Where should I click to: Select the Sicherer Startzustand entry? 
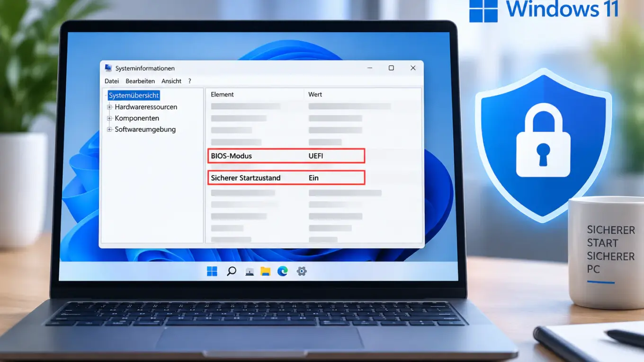246,178
